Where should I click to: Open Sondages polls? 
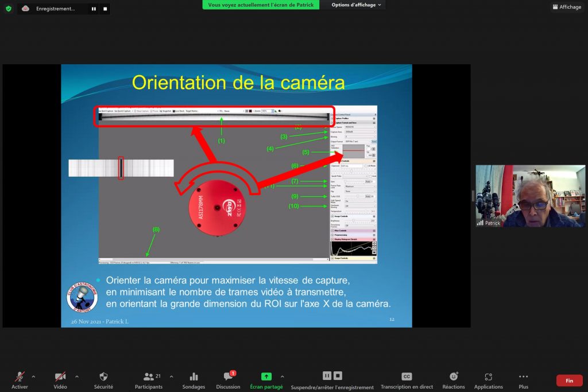[194, 380]
